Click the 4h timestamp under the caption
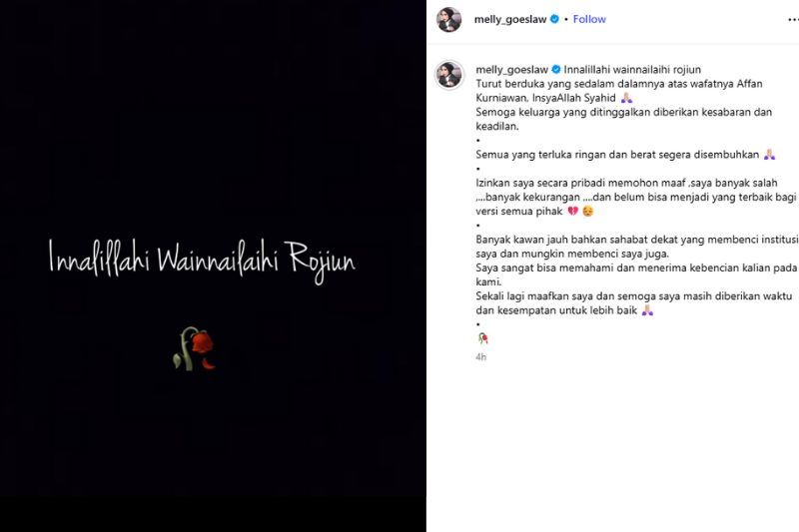This screenshot has height=532, width=799. pyautogui.click(x=480, y=357)
